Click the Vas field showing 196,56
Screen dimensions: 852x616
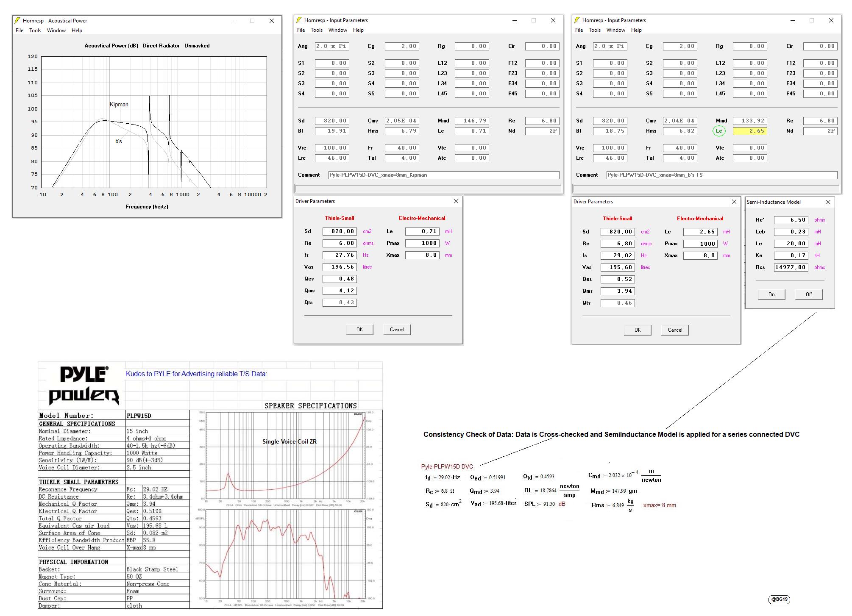point(340,267)
